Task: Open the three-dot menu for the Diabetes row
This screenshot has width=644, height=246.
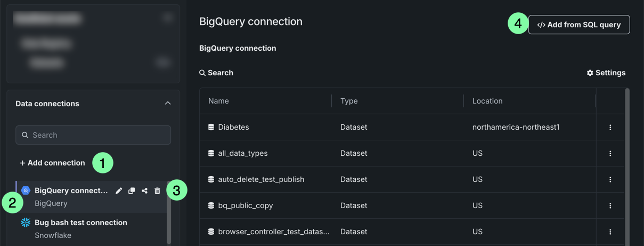Action: (610, 127)
